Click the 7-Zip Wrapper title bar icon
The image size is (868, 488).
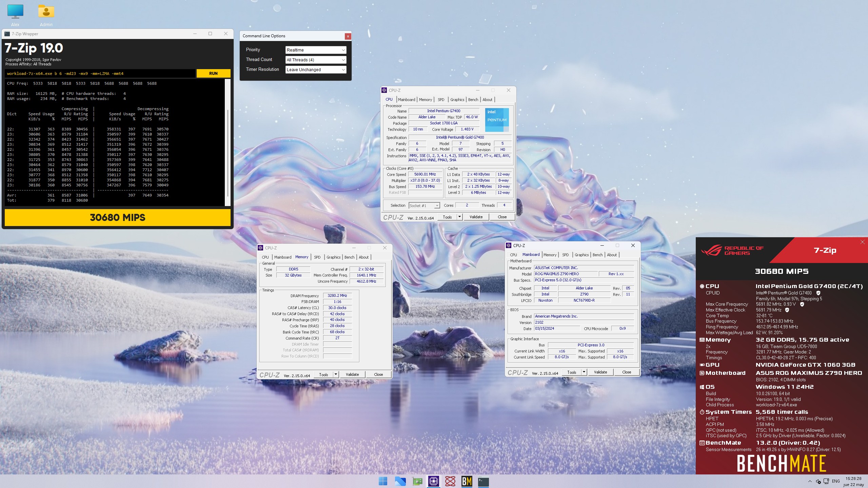7,34
